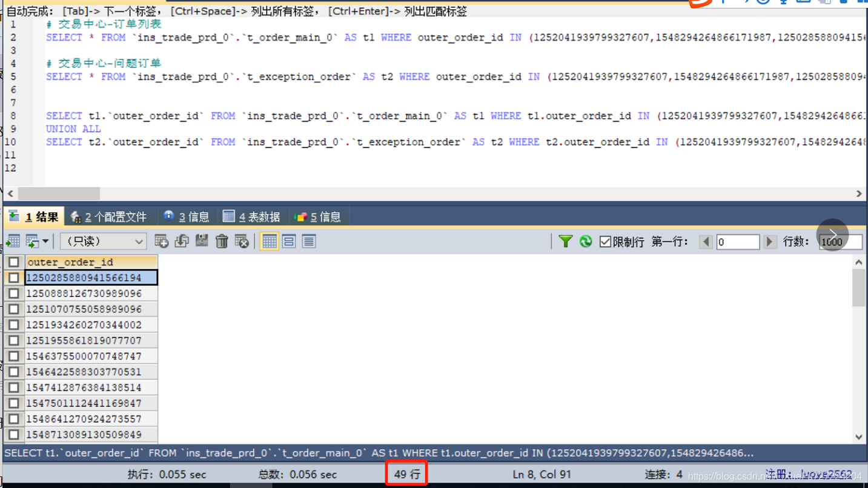
Task: Click the cancel changes icon
Action: coord(242,241)
